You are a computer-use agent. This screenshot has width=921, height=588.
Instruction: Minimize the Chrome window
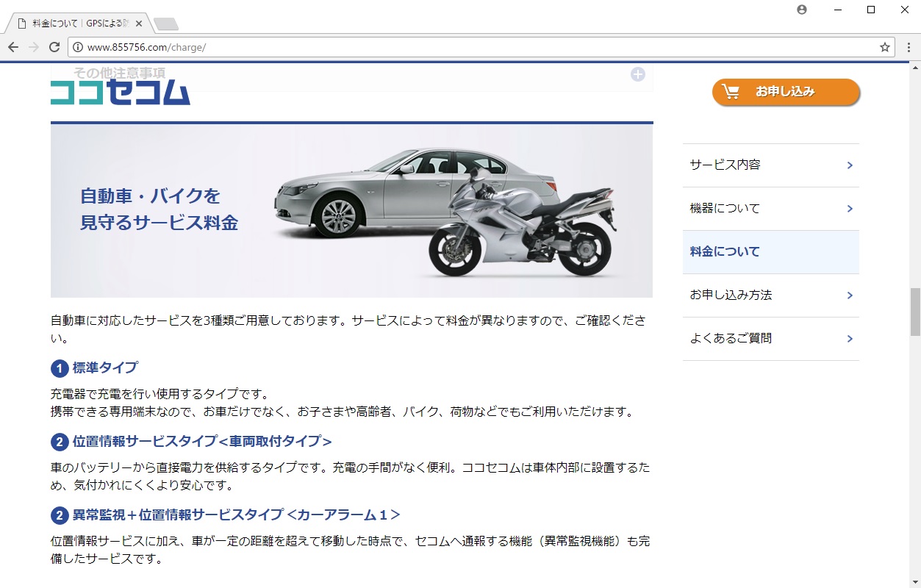(836, 10)
